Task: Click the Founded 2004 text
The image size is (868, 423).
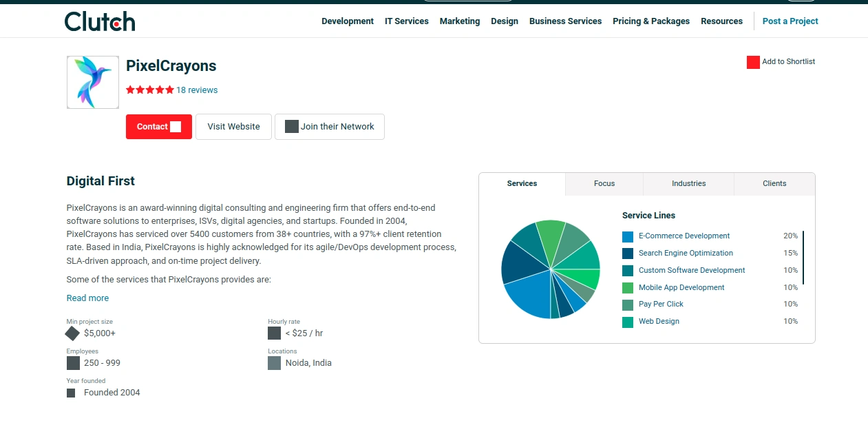Action: click(x=112, y=393)
